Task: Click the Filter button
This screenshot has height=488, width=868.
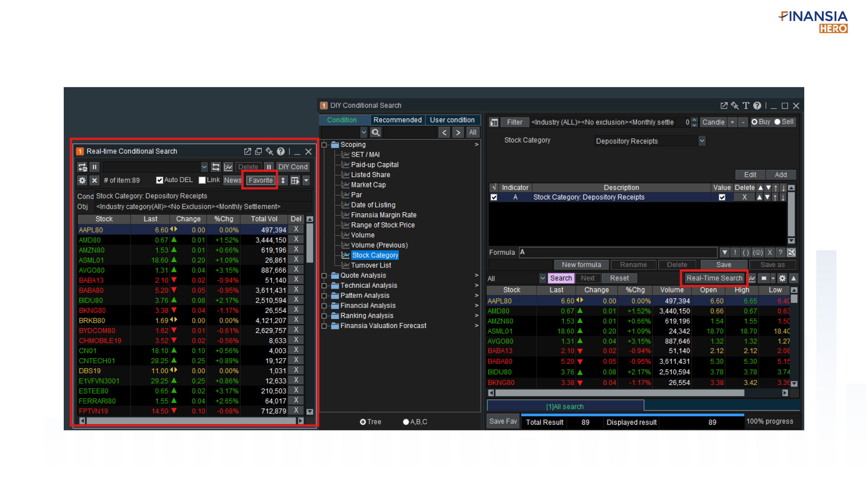Action: tap(514, 122)
